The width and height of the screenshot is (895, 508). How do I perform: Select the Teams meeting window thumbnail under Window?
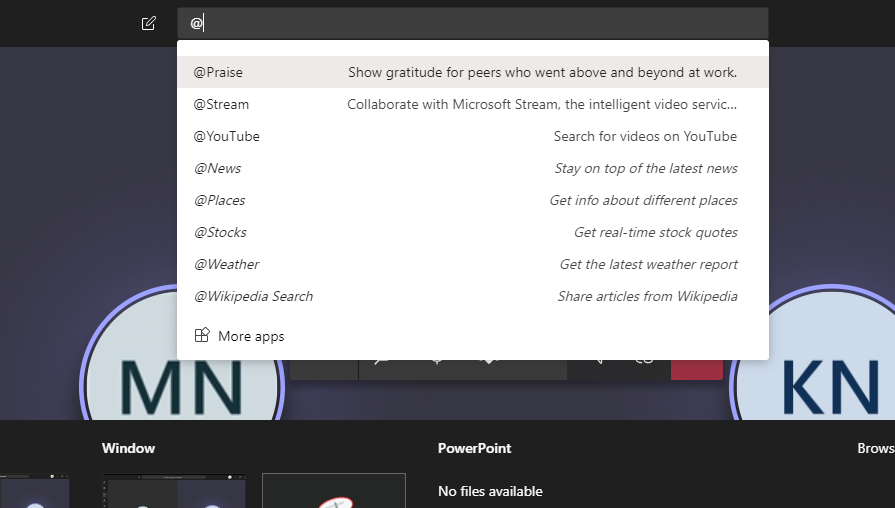[x=174, y=491]
